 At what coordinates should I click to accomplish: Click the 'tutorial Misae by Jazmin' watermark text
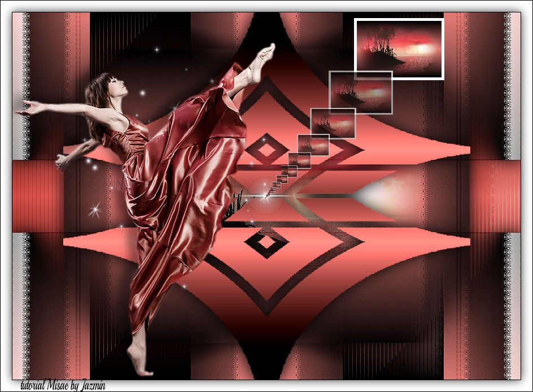click(x=63, y=386)
